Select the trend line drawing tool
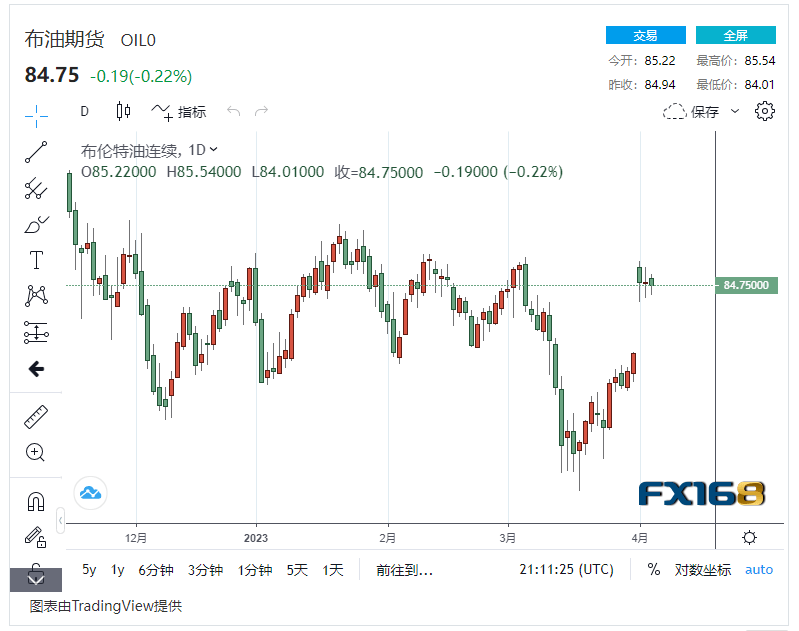Viewport: 799px width, 631px height. click(x=36, y=152)
